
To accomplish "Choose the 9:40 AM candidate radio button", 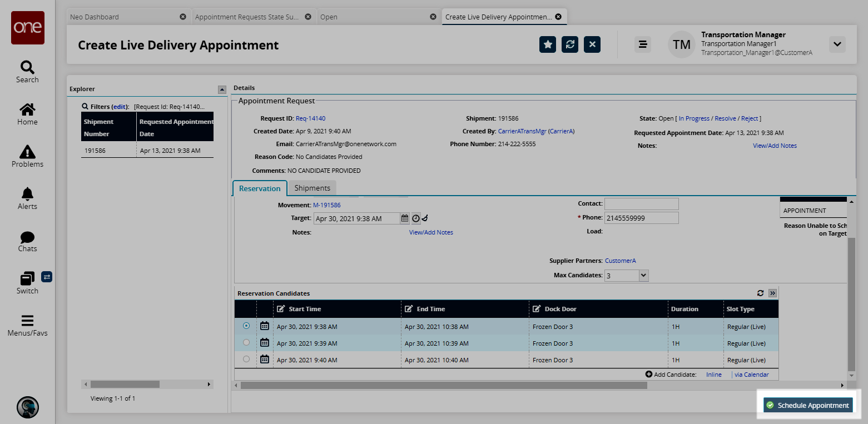I will pos(246,360).
